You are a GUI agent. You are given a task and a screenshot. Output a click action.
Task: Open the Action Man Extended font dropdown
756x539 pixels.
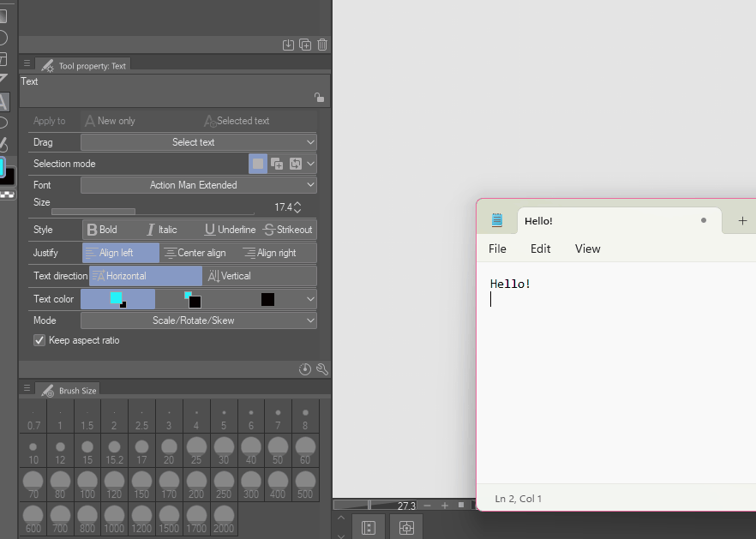(198, 184)
